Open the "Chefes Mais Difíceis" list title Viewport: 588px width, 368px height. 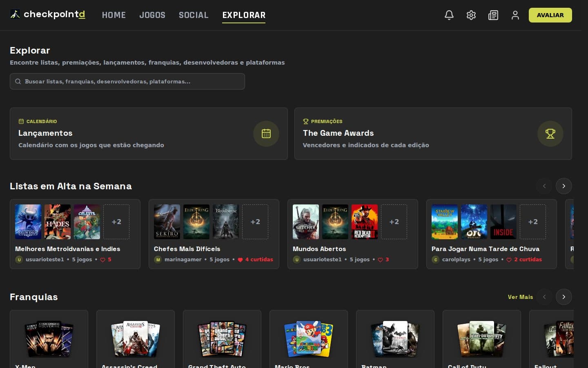(x=187, y=249)
